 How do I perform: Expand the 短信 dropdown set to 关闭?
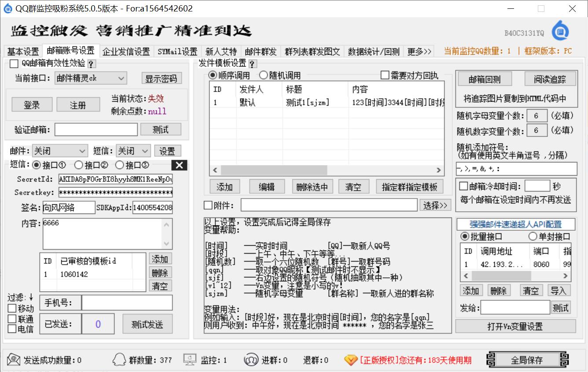point(133,151)
